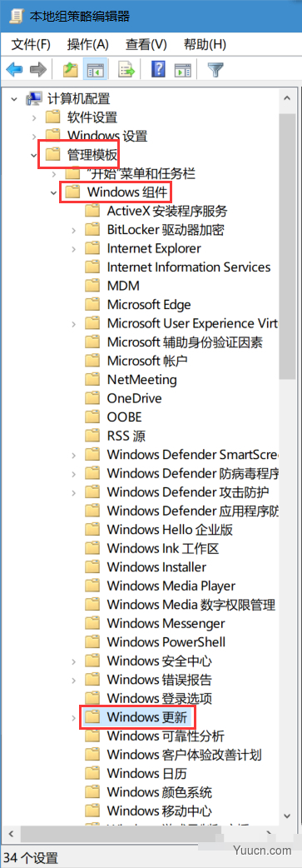Collapse the 管理模板 tree node
The image size is (302, 868).
[34, 155]
